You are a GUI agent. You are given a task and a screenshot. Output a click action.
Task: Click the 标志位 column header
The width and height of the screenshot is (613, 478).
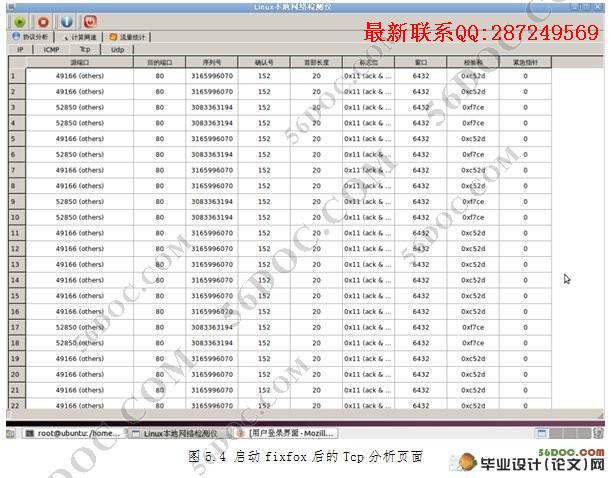coord(369,62)
